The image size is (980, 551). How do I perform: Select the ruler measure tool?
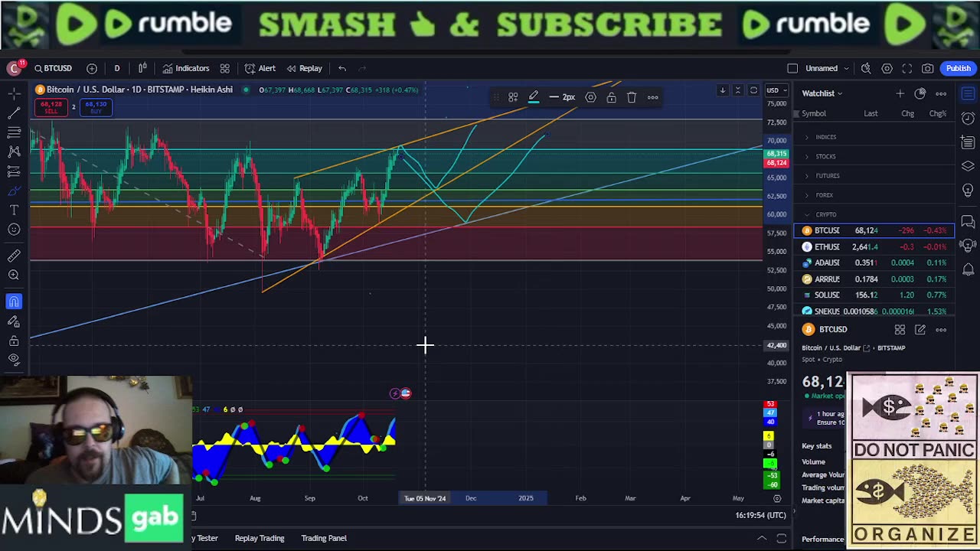click(x=14, y=256)
